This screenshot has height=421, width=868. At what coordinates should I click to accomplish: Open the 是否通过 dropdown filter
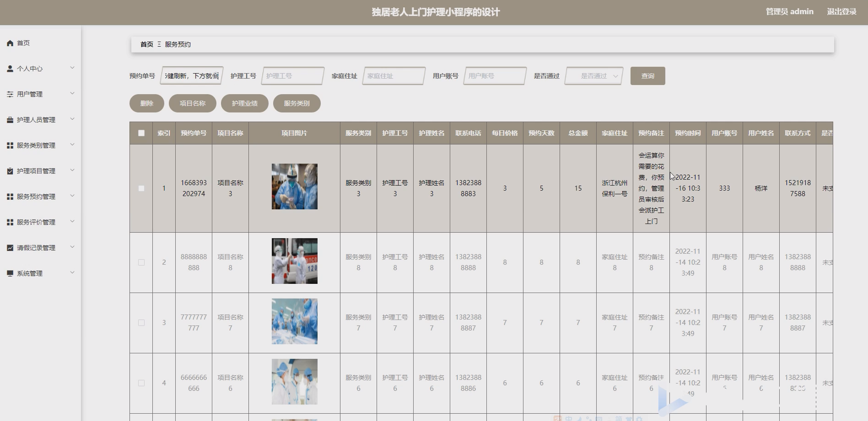594,76
